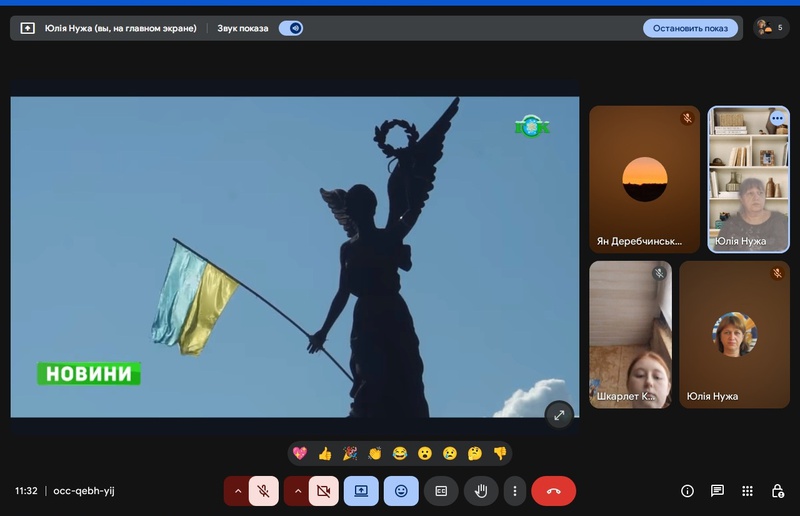Click the present screen icon

point(361,491)
